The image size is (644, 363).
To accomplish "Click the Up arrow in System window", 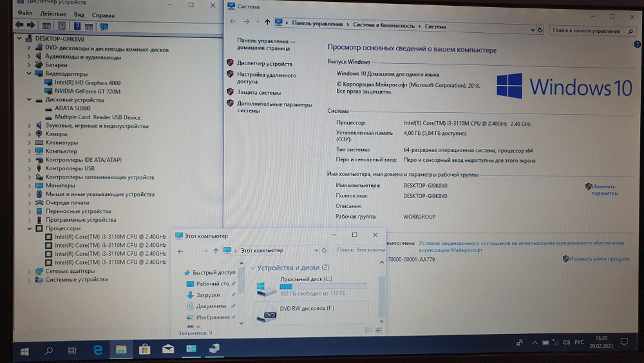I will tap(267, 22).
